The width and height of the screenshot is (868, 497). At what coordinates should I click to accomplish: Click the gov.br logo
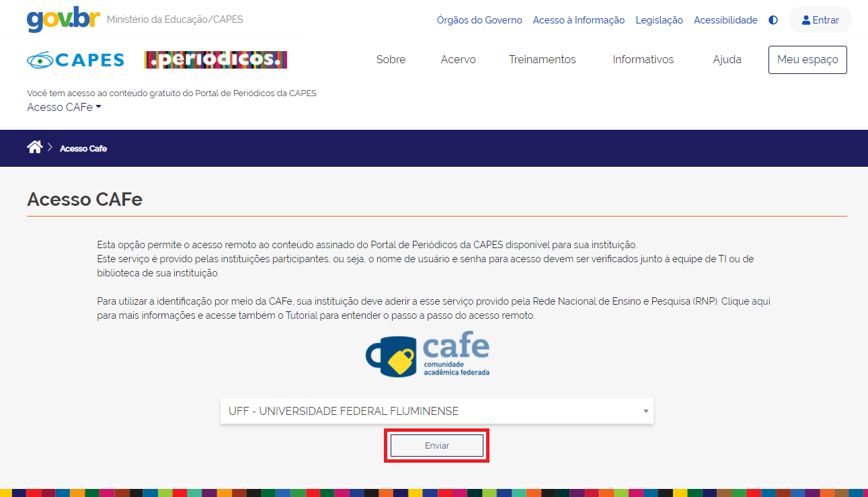tap(63, 19)
